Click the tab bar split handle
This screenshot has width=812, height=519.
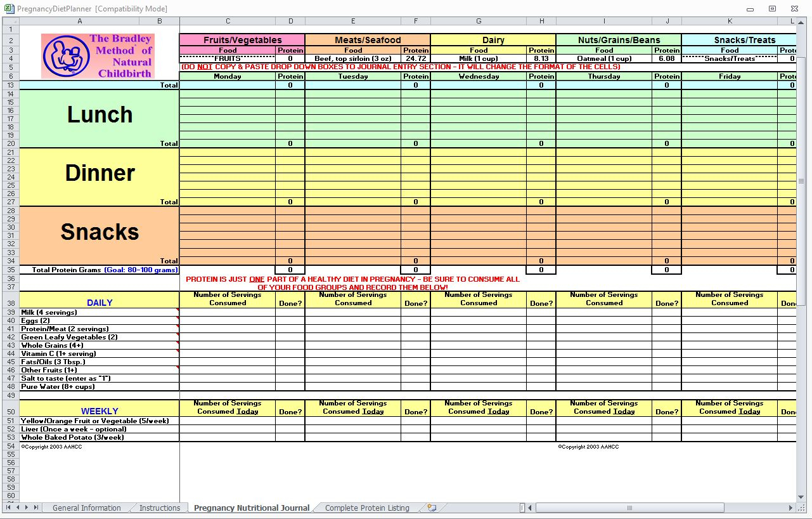(522, 508)
